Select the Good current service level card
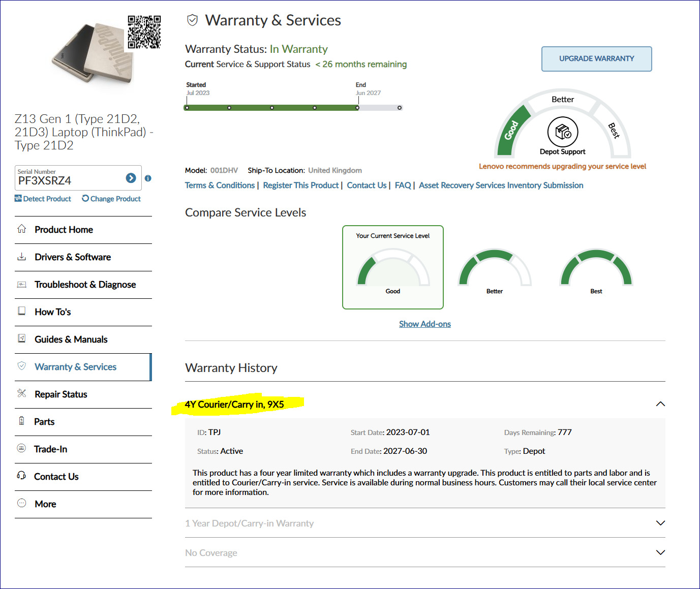Viewport: 700px width, 589px height. 393,267
